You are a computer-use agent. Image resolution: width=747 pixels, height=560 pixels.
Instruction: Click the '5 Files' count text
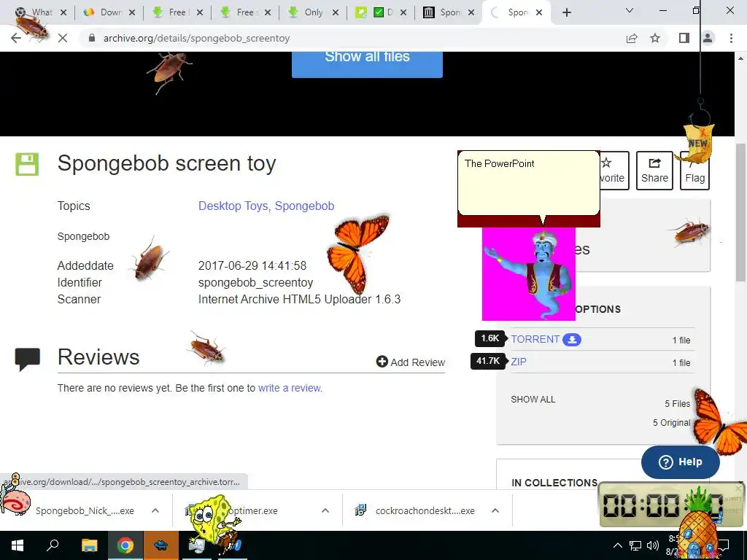[678, 403]
